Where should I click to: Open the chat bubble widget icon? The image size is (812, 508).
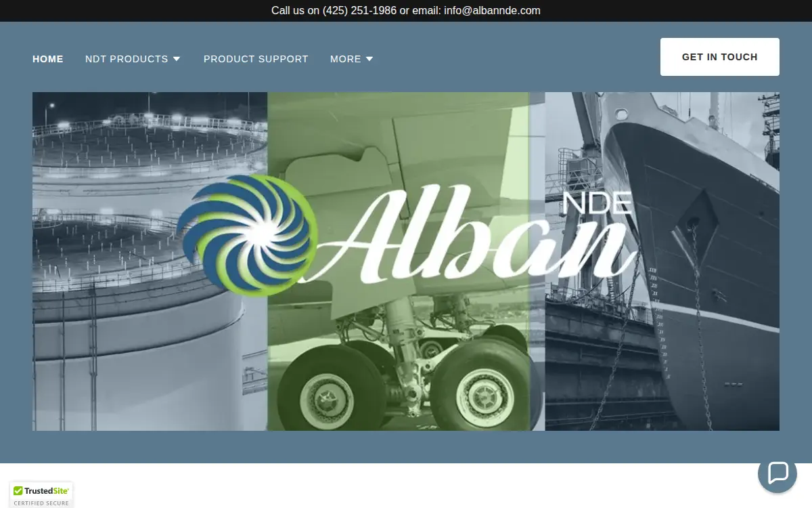(777, 473)
